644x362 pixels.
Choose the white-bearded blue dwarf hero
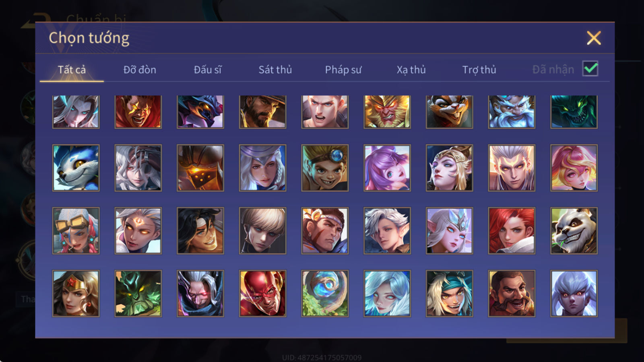click(512, 112)
